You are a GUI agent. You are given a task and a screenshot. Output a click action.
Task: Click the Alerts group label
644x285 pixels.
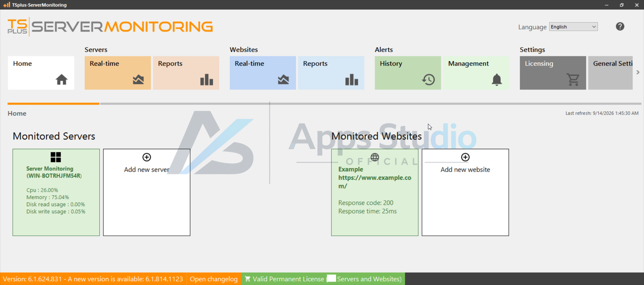pyautogui.click(x=384, y=50)
